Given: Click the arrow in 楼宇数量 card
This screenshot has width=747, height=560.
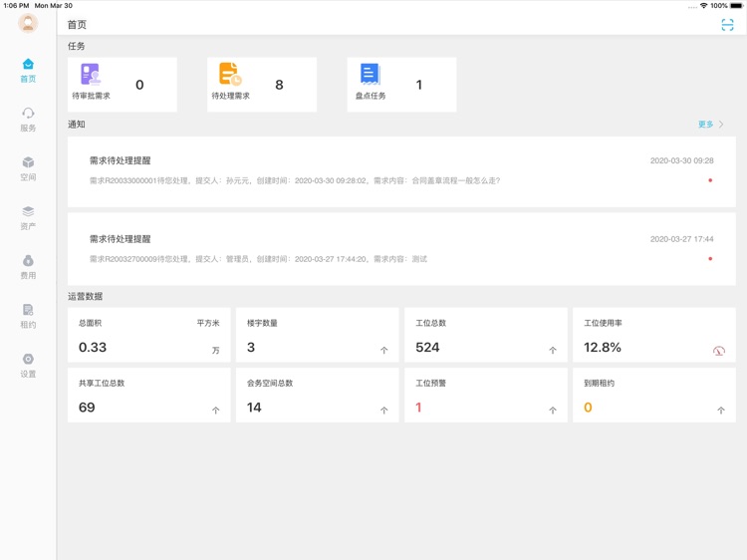Looking at the screenshot, I should point(384,351).
